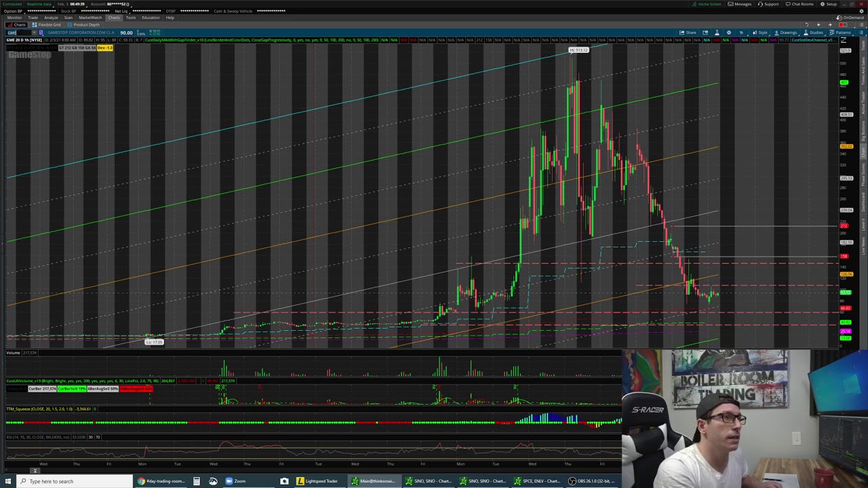This screenshot has height=488, width=868.
Task: Open the Help tab
Action: (x=170, y=18)
